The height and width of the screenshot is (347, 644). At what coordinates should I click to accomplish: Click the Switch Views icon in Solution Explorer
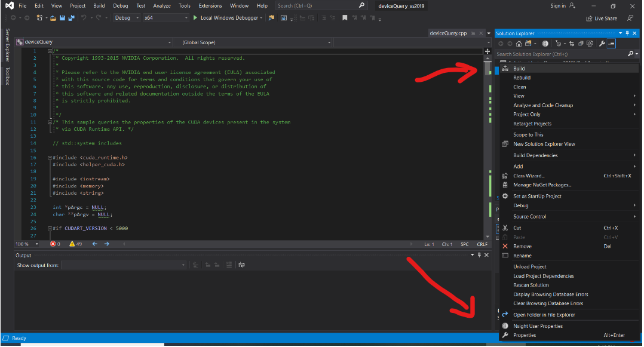[x=528, y=44]
